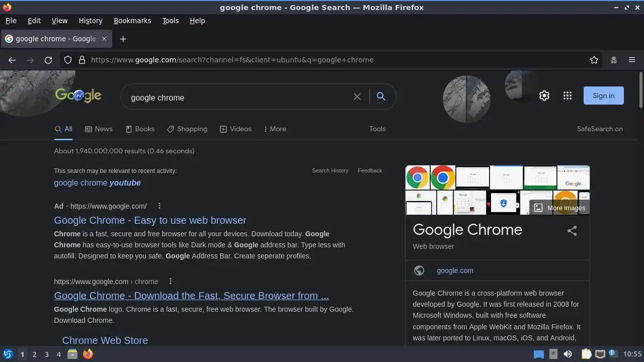Open the Edit menu

(34, 21)
